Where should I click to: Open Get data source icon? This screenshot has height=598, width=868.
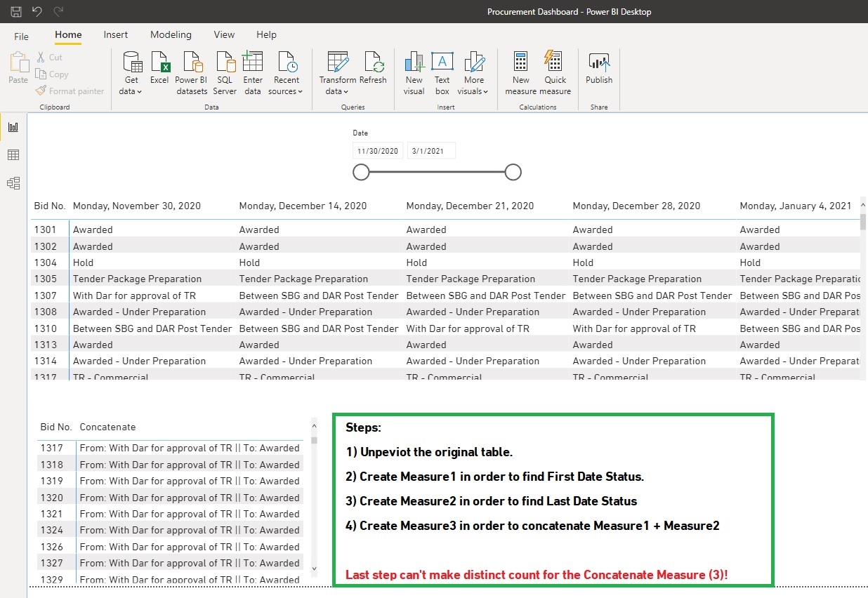click(x=131, y=62)
